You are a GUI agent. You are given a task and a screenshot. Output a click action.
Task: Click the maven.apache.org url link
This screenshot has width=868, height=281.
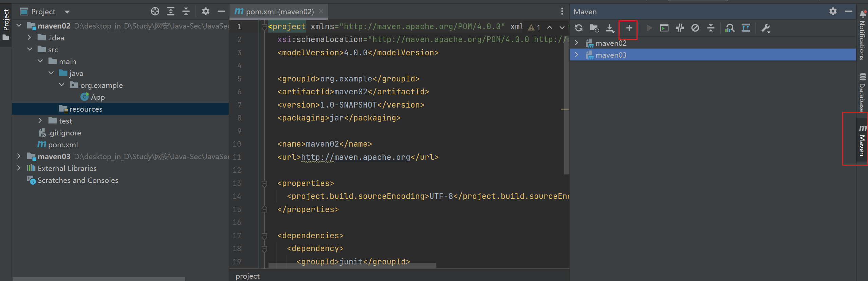coord(356,157)
